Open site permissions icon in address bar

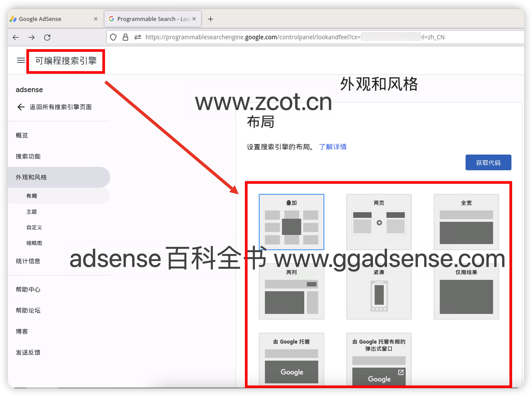(x=137, y=37)
